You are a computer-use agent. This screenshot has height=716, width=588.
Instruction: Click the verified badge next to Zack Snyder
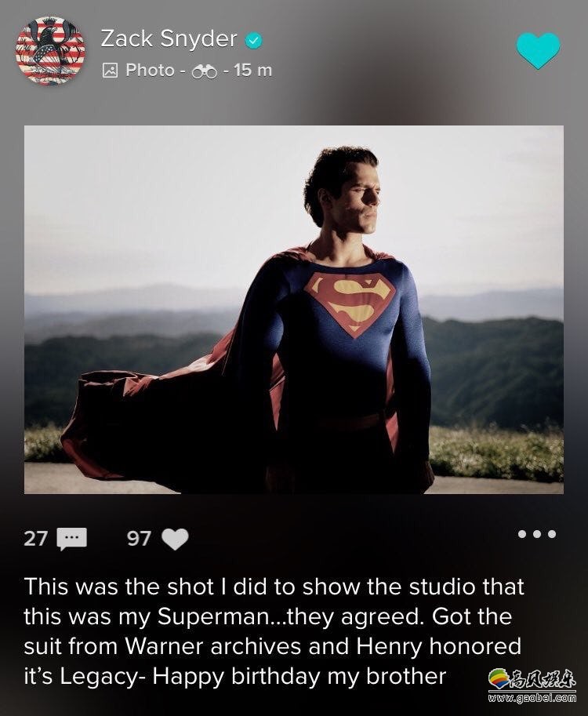pyautogui.click(x=255, y=40)
